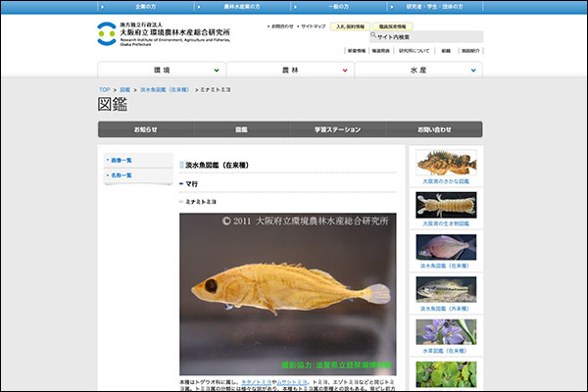588x392 pixels.
Task: Open 名称一覧 in left sidebar
Action: click(122, 175)
